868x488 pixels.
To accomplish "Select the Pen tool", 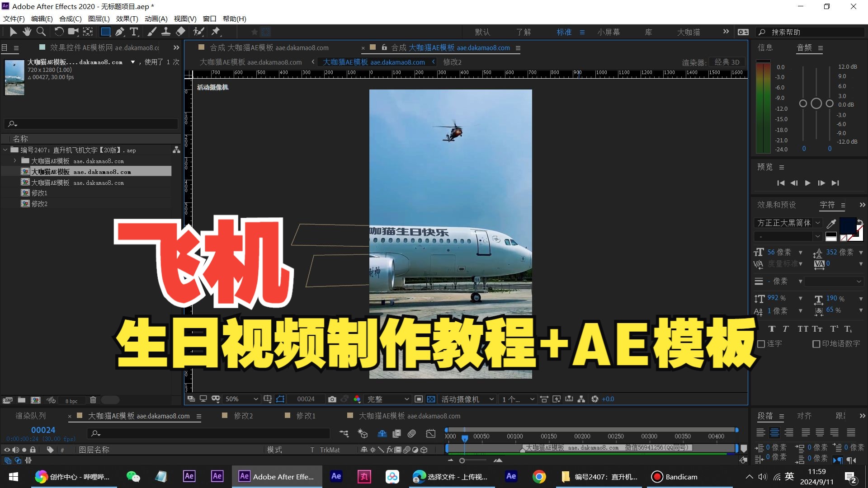I will [x=120, y=32].
